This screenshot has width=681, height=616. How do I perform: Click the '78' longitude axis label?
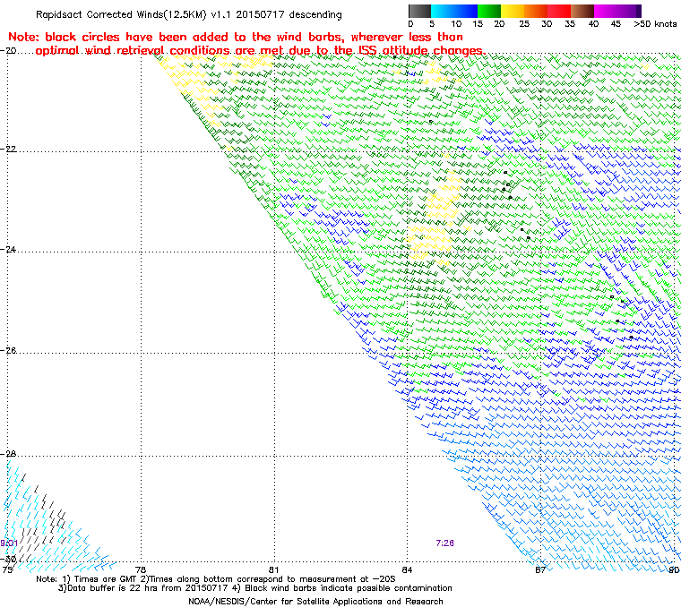[141, 569]
